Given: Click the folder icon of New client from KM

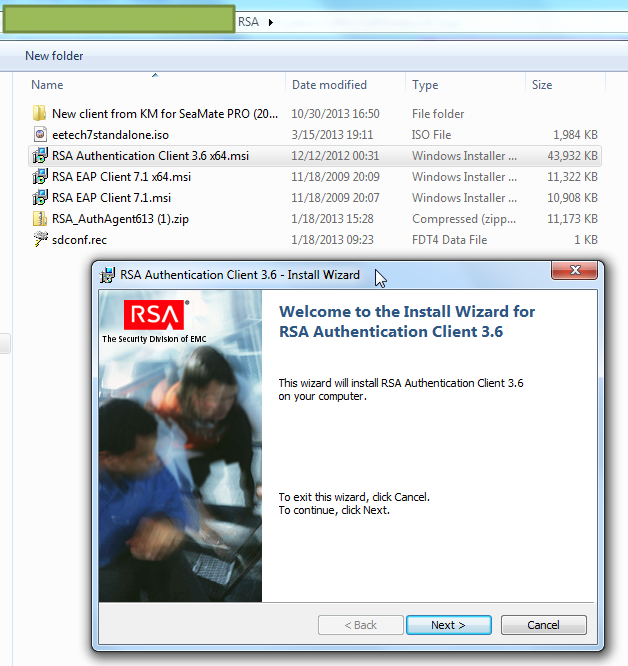Looking at the screenshot, I should [x=39, y=113].
